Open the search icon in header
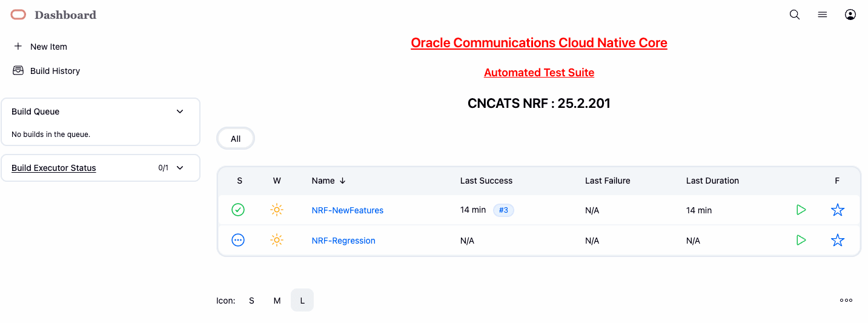 (x=795, y=15)
